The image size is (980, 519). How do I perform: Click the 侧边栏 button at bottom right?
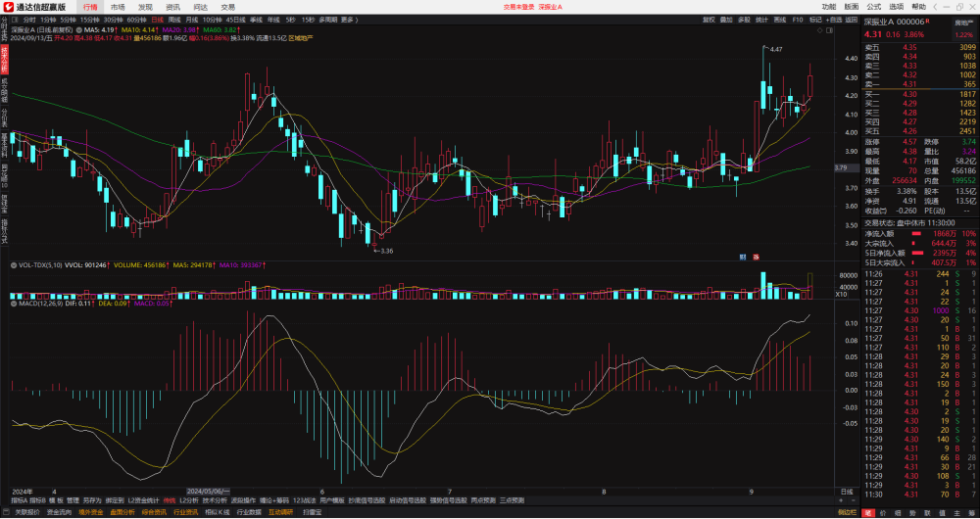(848, 512)
